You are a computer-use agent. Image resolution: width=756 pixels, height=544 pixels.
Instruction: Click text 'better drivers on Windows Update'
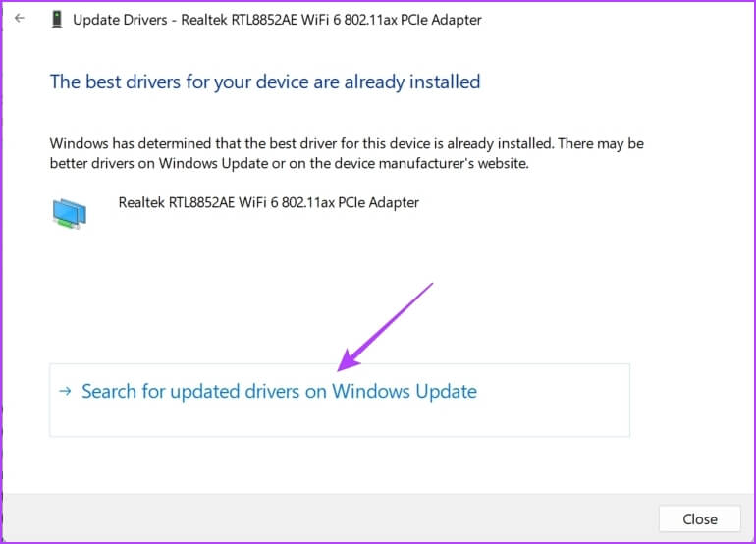click(x=159, y=163)
